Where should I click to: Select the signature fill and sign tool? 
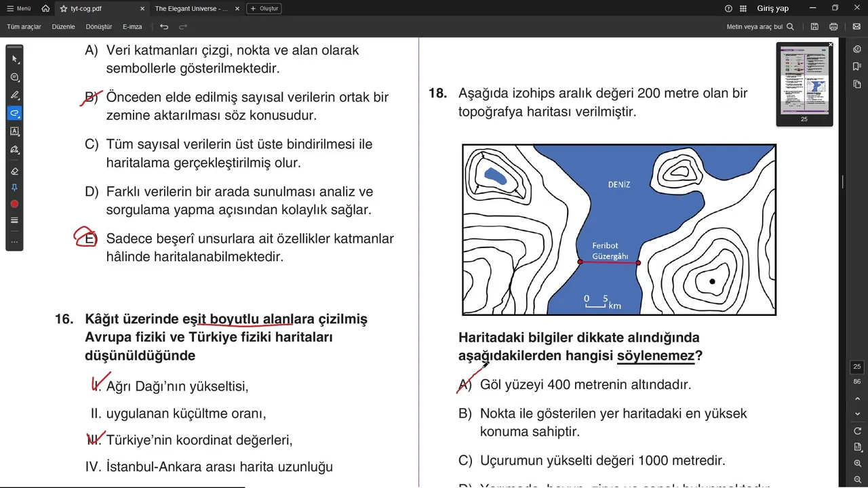pos(15,149)
